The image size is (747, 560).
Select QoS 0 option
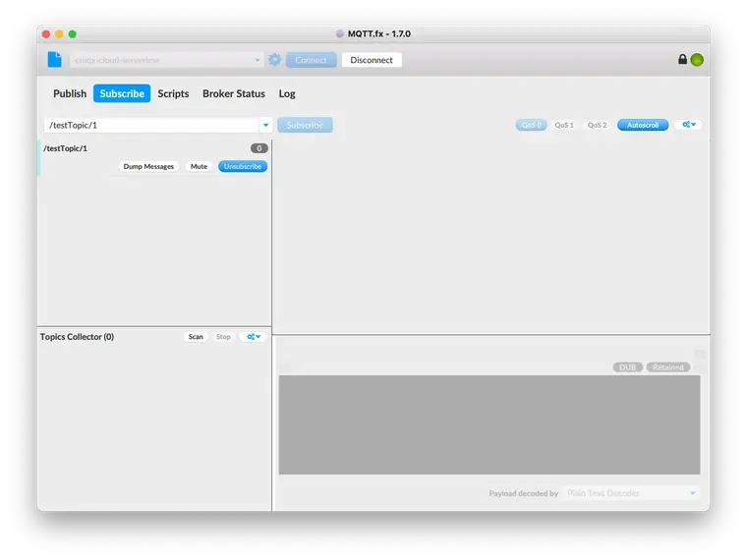[531, 125]
